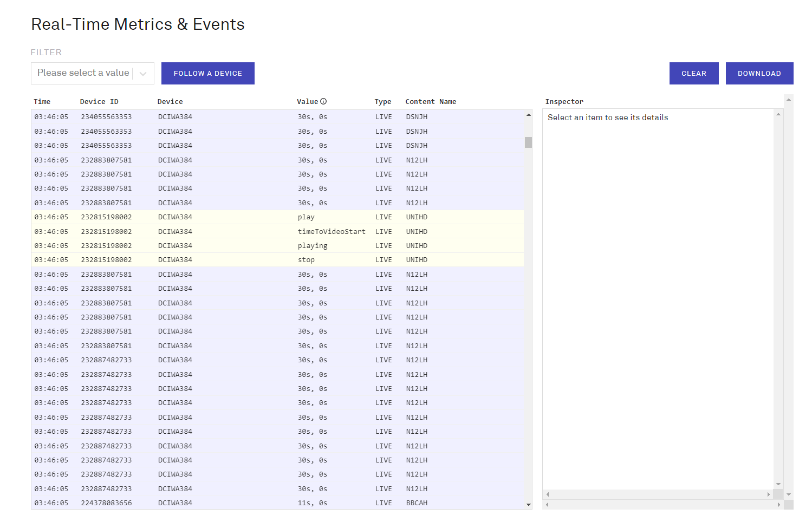Image resolution: width=812 pixels, height=515 pixels.
Task: Open the 'Please select a value' filter box
Action: click(83, 73)
